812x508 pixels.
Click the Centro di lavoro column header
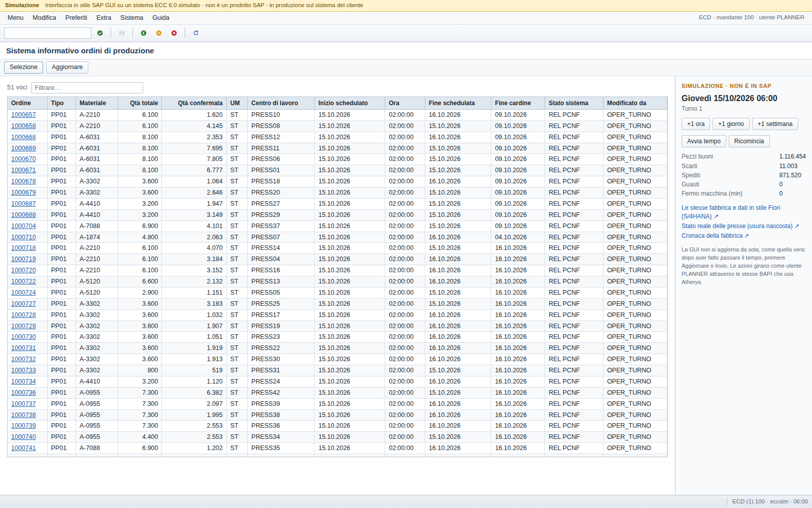281,103
